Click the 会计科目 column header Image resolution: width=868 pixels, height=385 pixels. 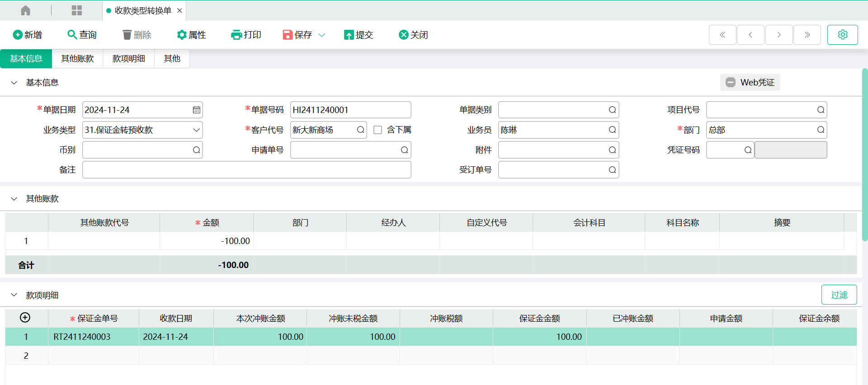tap(589, 222)
